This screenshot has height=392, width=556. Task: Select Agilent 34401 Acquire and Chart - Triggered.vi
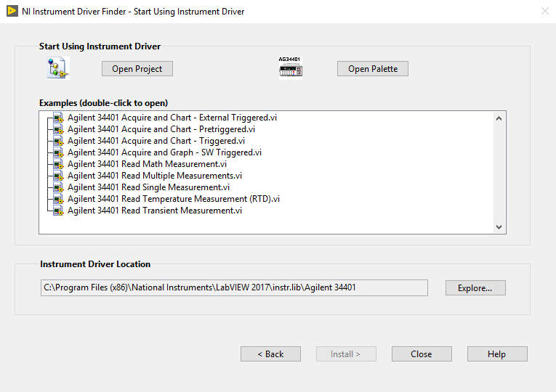[156, 141]
